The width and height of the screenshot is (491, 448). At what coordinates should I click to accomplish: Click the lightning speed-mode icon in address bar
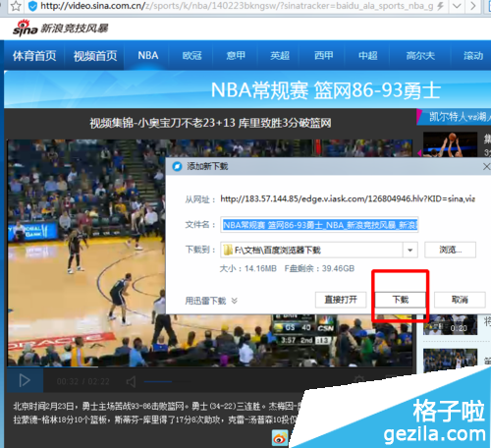coord(440,6)
